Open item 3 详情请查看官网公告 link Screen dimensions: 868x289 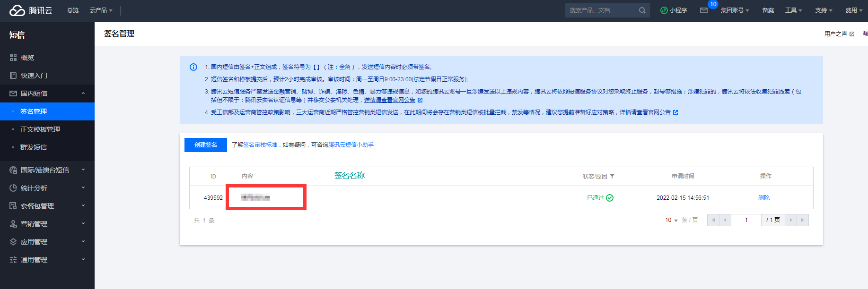click(390, 100)
